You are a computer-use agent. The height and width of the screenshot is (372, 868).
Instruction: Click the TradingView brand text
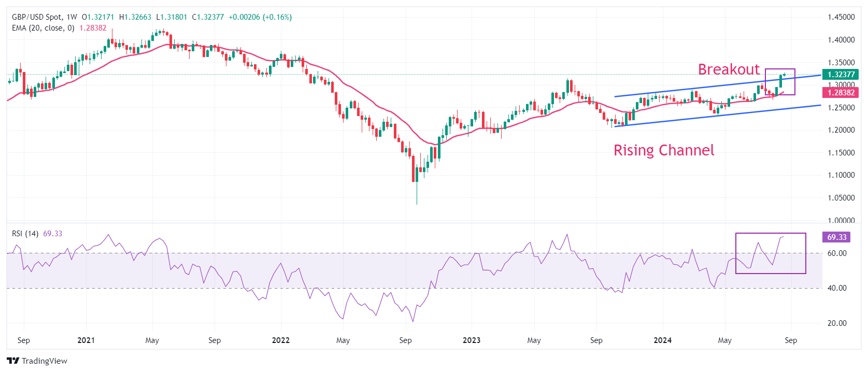coord(45,361)
